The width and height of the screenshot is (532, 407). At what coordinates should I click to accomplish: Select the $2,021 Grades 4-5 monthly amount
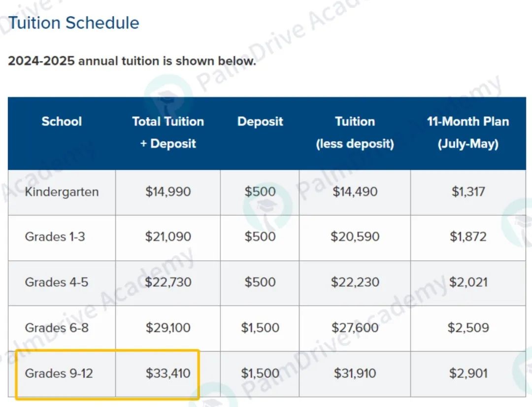pos(468,282)
